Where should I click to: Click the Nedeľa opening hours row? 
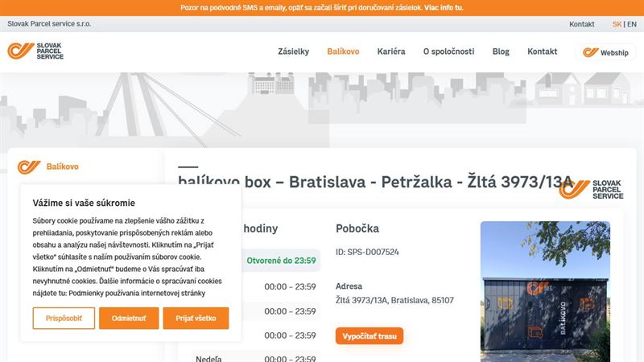[255, 358]
